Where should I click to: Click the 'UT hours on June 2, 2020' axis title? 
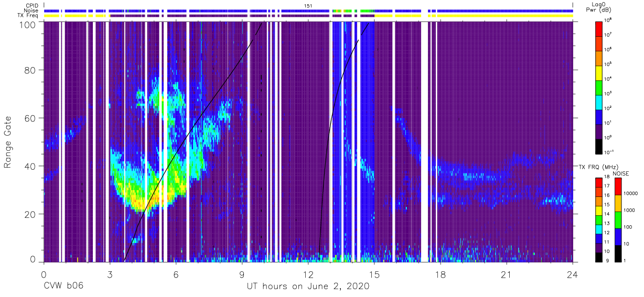coord(308,286)
